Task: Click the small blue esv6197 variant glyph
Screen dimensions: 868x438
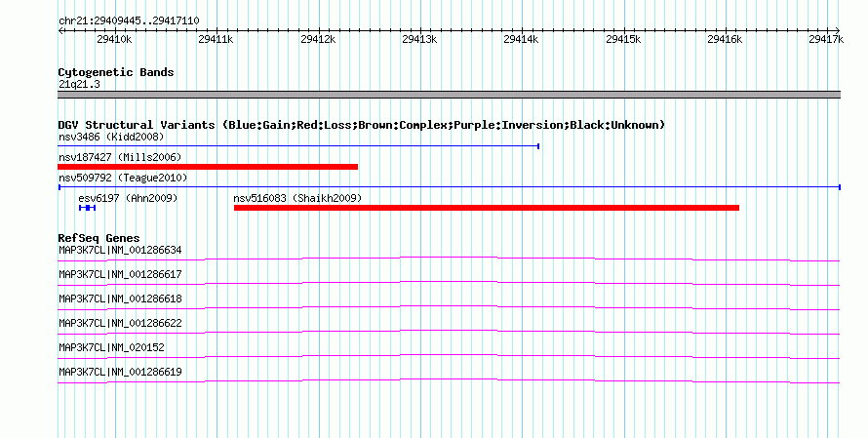Action: [x=88, y=208]
